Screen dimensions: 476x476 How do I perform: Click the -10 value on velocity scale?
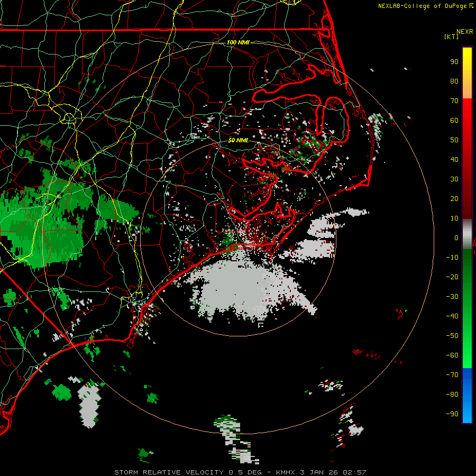click(452, 258)
